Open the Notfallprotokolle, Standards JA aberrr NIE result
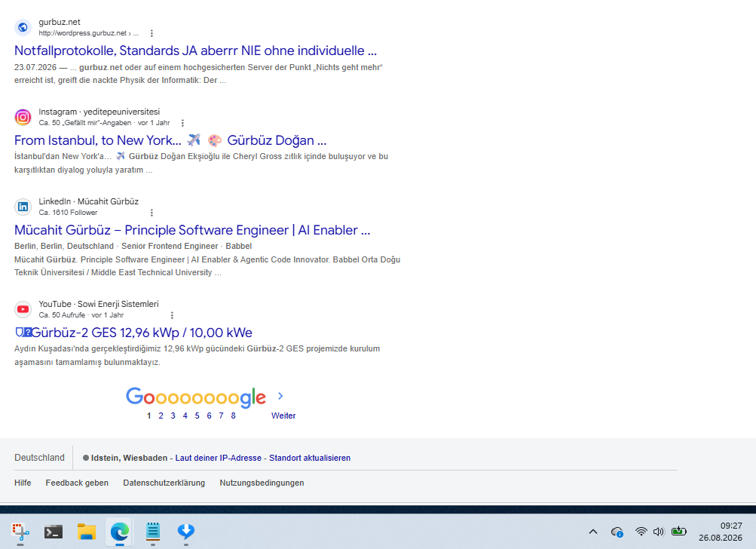Viewport: 756px width, 549px height. 195,51
